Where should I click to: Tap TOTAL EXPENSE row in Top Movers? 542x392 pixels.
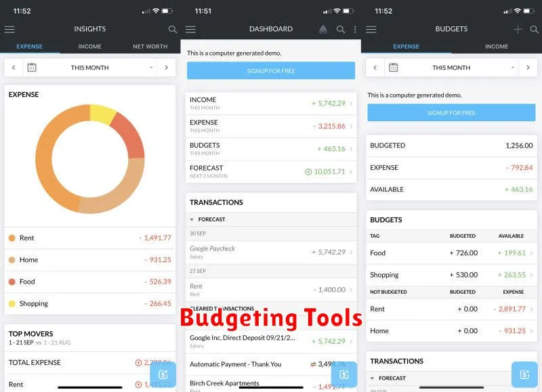pyautogui.click(x=90, y=363)
